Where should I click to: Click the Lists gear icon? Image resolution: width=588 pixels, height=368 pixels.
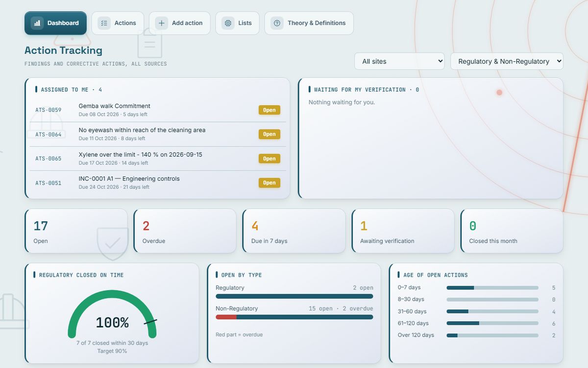click(x=228, y=23)
